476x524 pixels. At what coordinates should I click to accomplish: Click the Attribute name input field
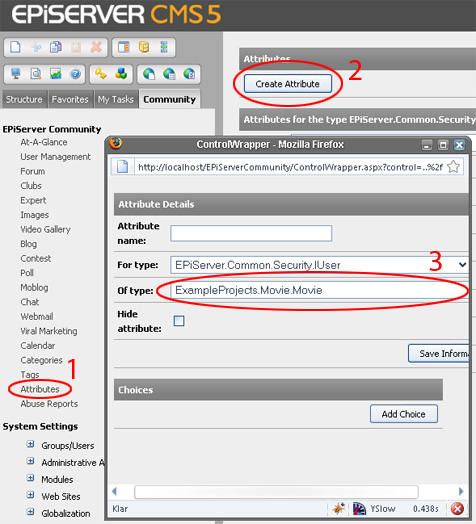click(251, 233)
